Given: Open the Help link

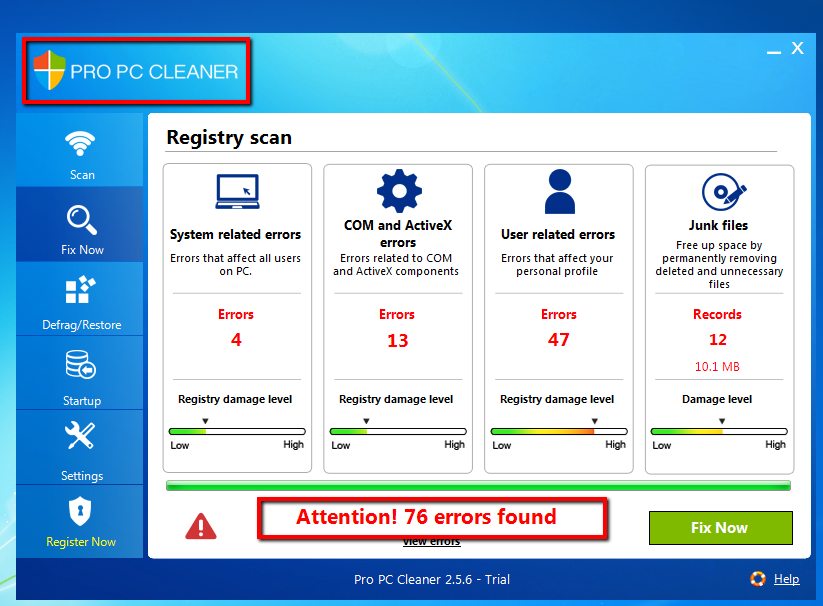Looking at the screenshot, I should click(786, 579).
